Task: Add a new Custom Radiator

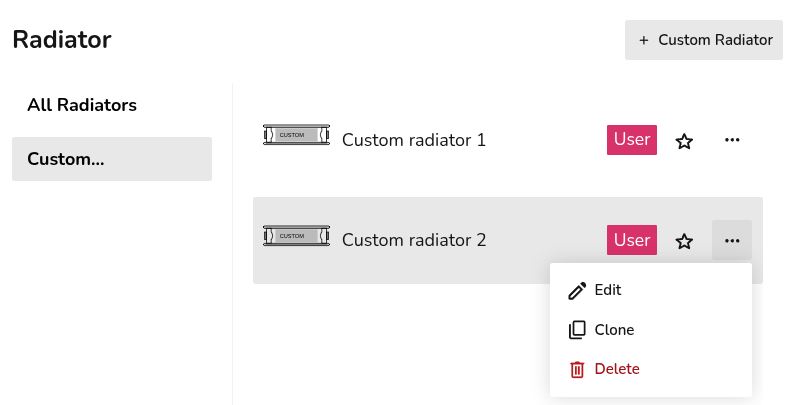Action: click(x=704, y=40)
